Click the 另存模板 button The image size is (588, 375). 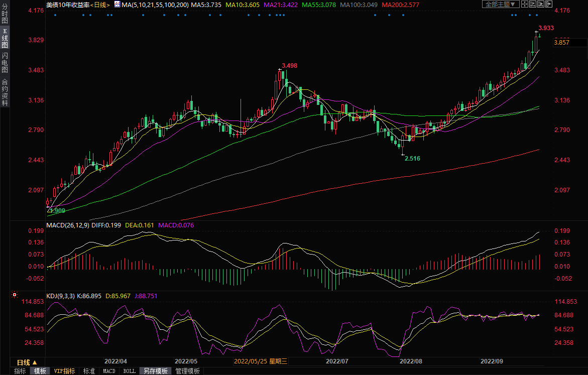click(x=155, y=371)
